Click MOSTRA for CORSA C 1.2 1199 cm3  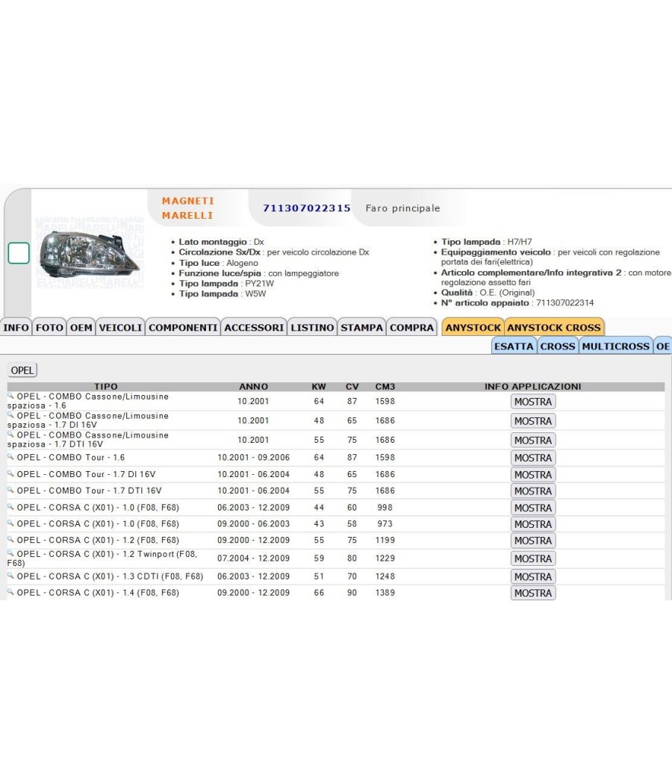click(533, 541)
